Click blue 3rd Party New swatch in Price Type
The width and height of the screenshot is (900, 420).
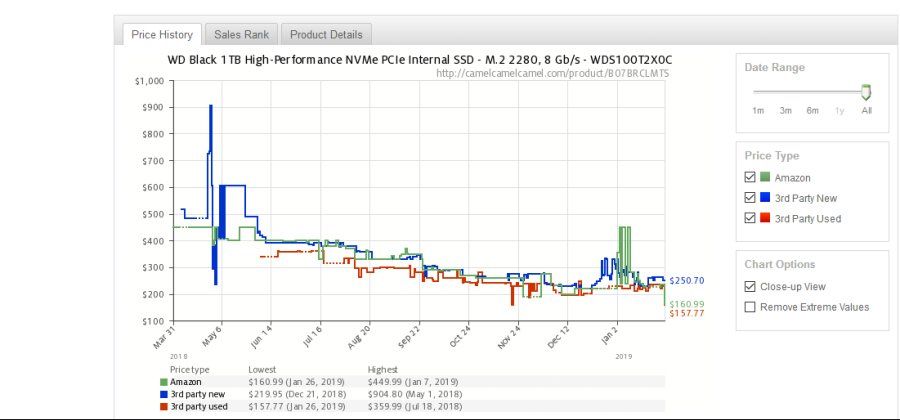click(765, 197)
